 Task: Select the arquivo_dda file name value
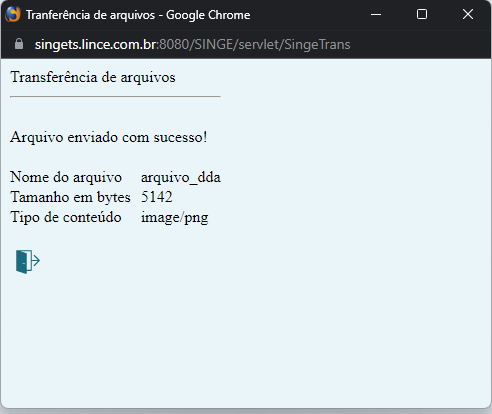181,177
